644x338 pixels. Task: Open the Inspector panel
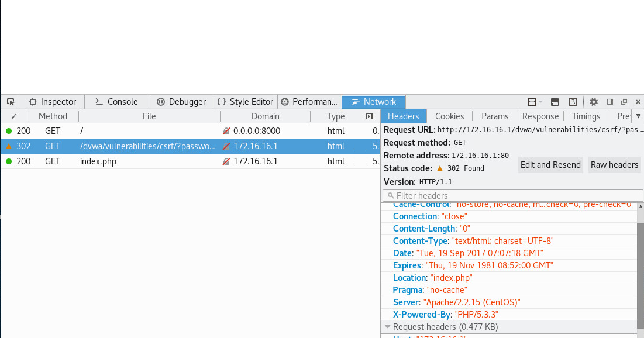52,101
